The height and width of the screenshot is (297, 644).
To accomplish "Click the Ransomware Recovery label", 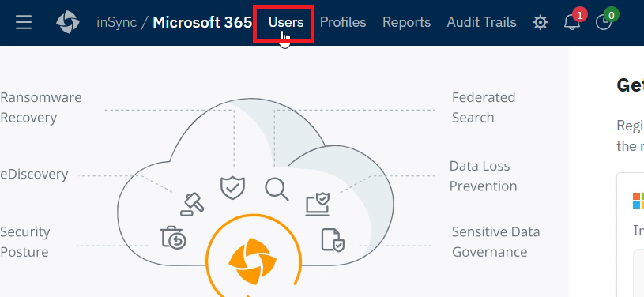I will pyautogui.click(x=41, y=107).
